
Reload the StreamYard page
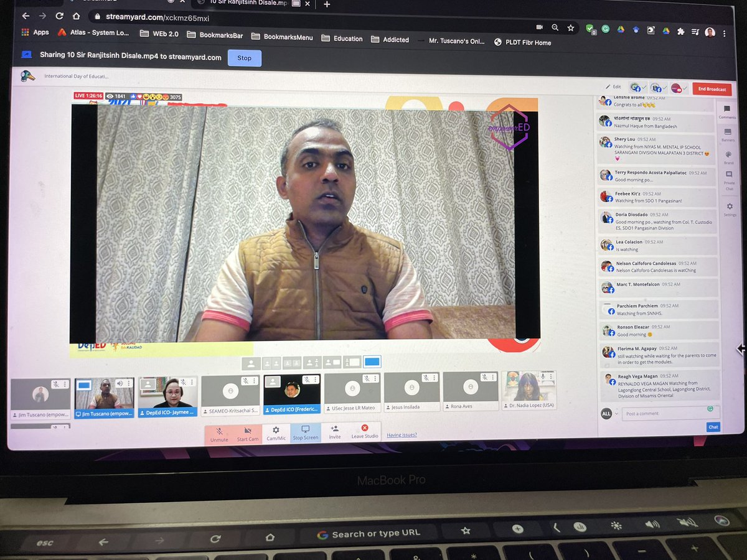59,16
